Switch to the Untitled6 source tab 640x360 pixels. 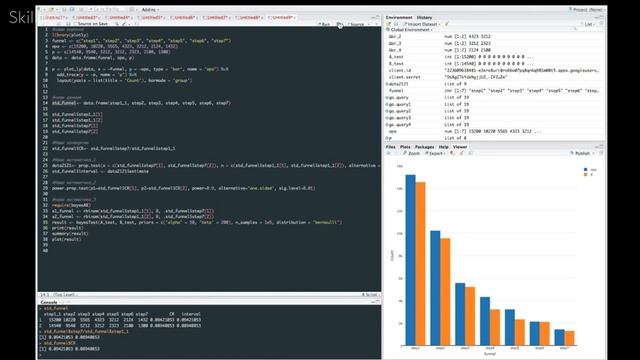pyautogui.click(x=184, y=18)
